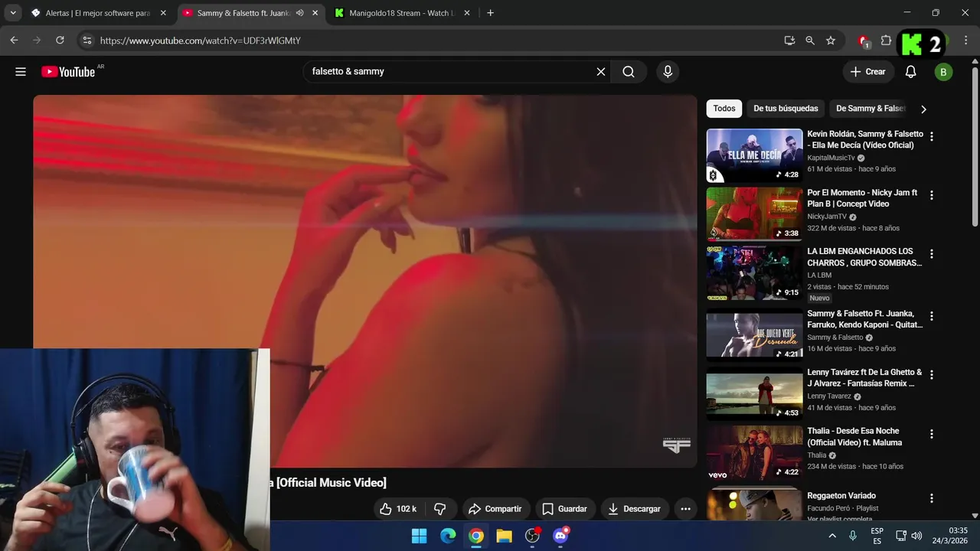Open the notifications bell
Screen dimensions: 980x551
[910, 72]
